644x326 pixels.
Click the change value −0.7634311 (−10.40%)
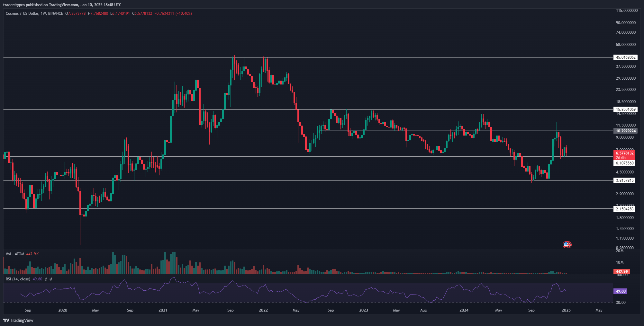point(173,13)
